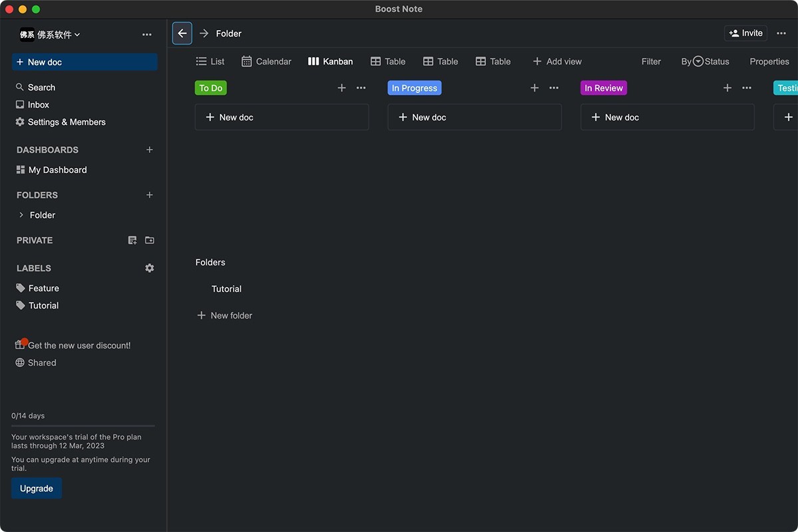798x532 pixels.
Task: Click the Invite button
Action: tap(745, 33)
